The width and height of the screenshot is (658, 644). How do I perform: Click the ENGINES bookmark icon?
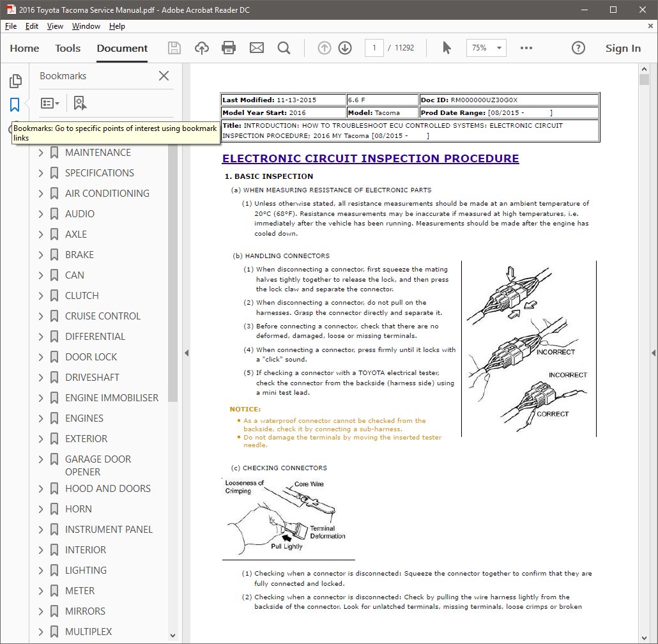54,418
